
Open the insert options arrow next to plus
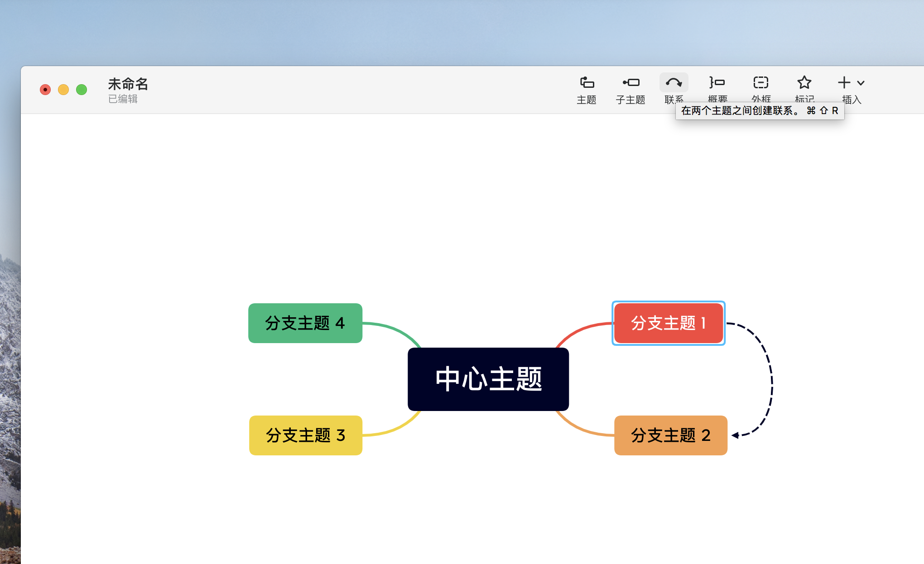(860, 84)
